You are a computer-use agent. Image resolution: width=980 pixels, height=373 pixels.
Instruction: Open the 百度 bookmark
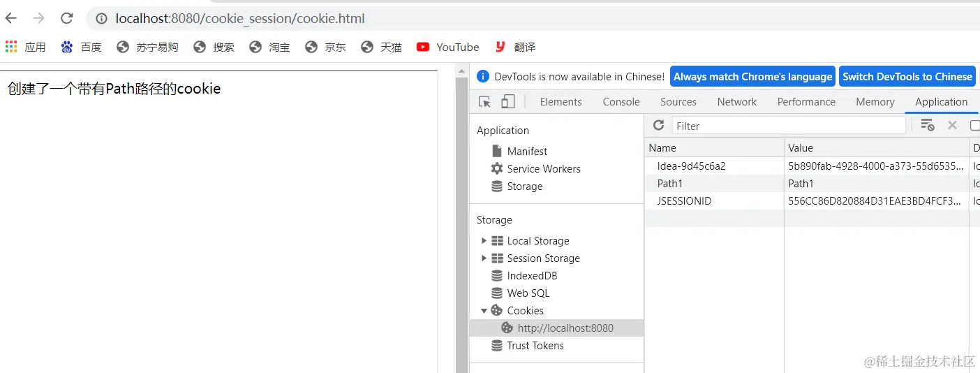point(81,47)
